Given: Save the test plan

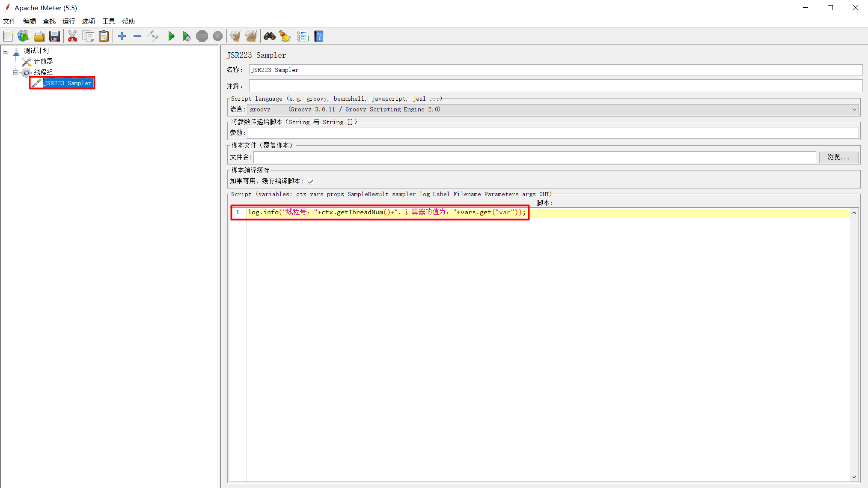Looking at the screenshot, I should click(54, 36).
